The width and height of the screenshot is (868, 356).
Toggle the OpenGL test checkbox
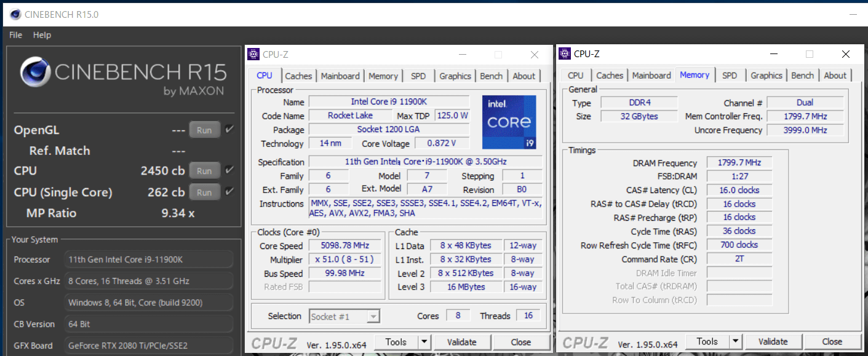click(229, 130)
